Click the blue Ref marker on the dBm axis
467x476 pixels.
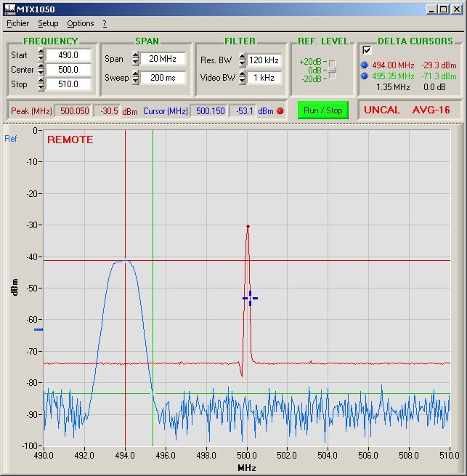(38, 329)
